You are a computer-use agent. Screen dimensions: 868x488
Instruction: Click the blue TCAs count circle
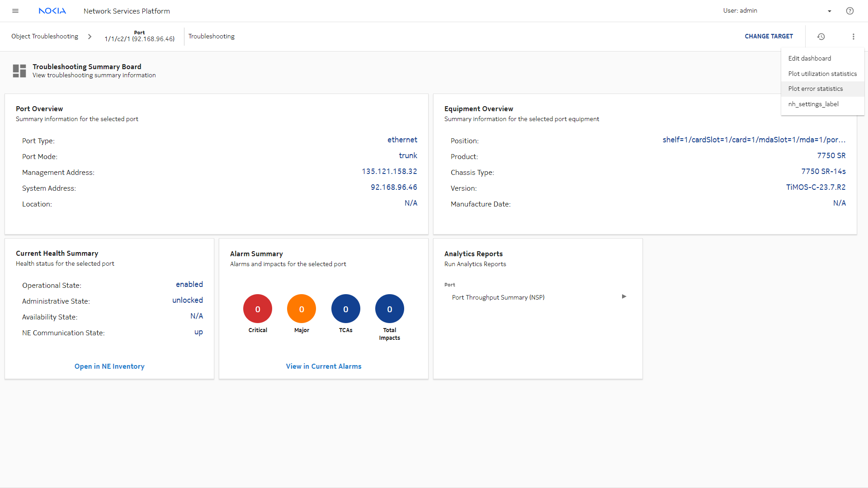346,309
